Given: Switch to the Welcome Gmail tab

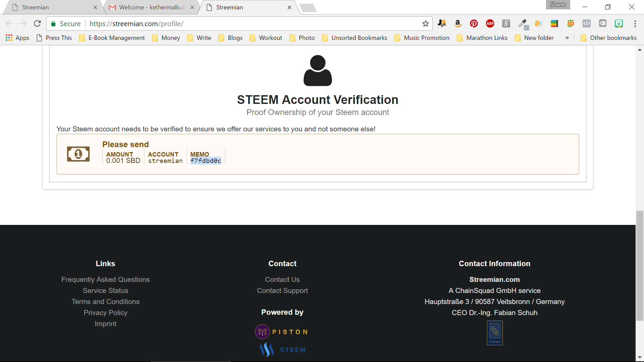Looking at the screenshot, I should (151, 7).
